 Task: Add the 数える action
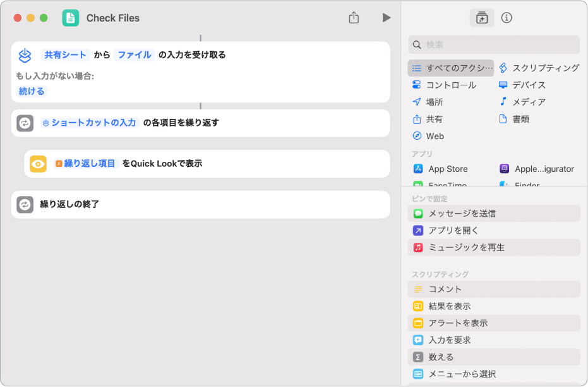(494, 357)
